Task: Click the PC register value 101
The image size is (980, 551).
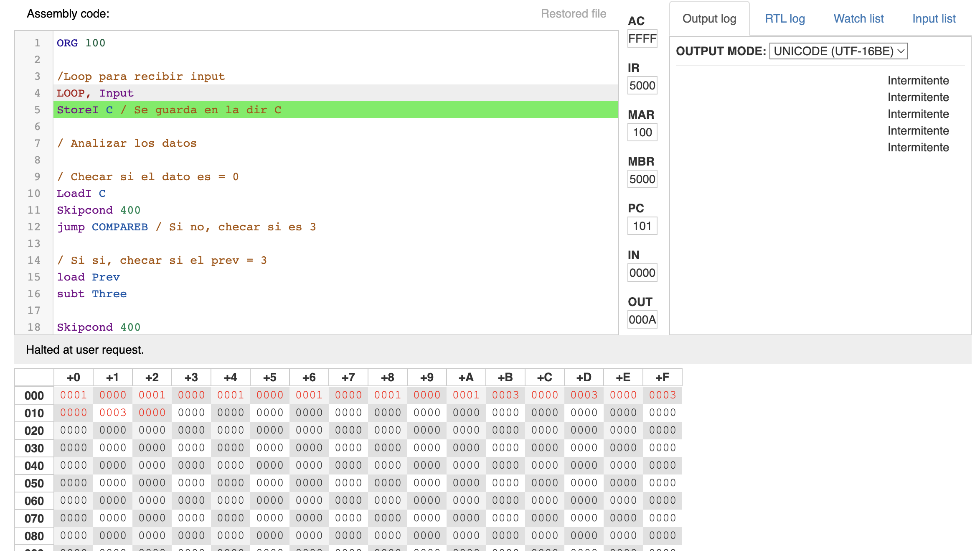Action: click(x=642, y=226)
